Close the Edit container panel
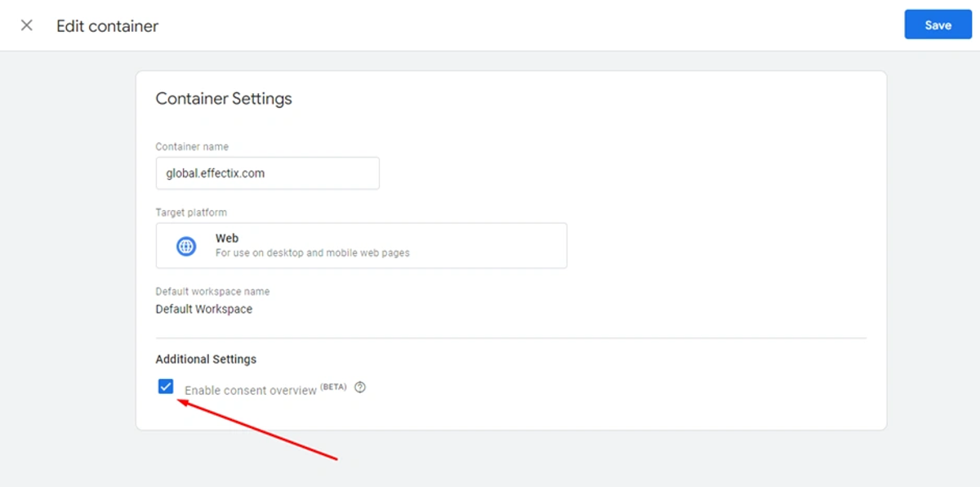980x487 pixels. [x=27, y=25]
